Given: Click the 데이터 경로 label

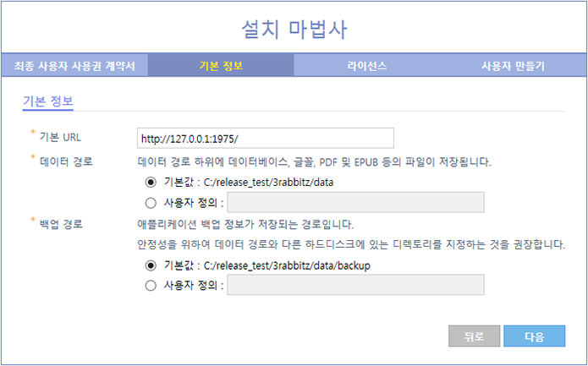Looking at the screenshot, I should pyautogui.click(x=66, y=161).
